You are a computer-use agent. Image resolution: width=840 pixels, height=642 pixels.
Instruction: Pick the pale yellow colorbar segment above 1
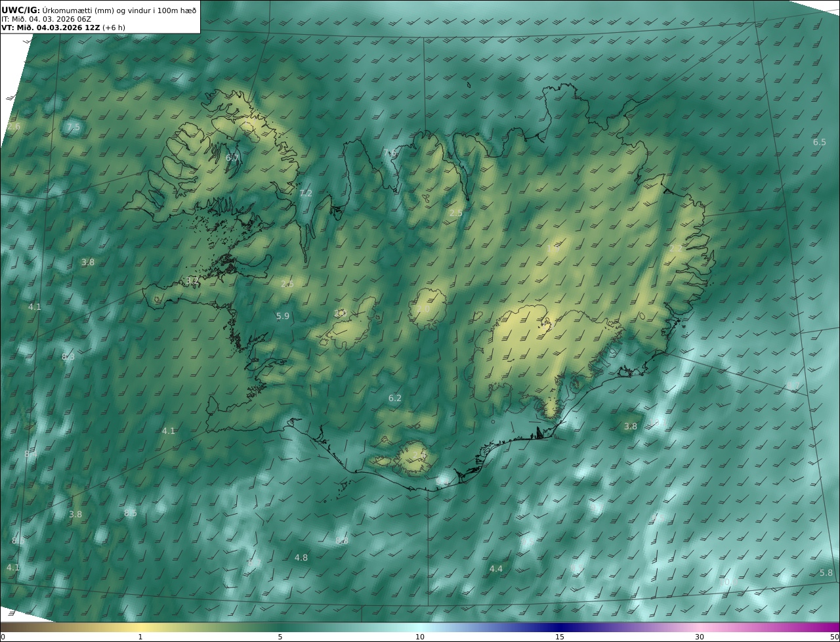(140, 627)
